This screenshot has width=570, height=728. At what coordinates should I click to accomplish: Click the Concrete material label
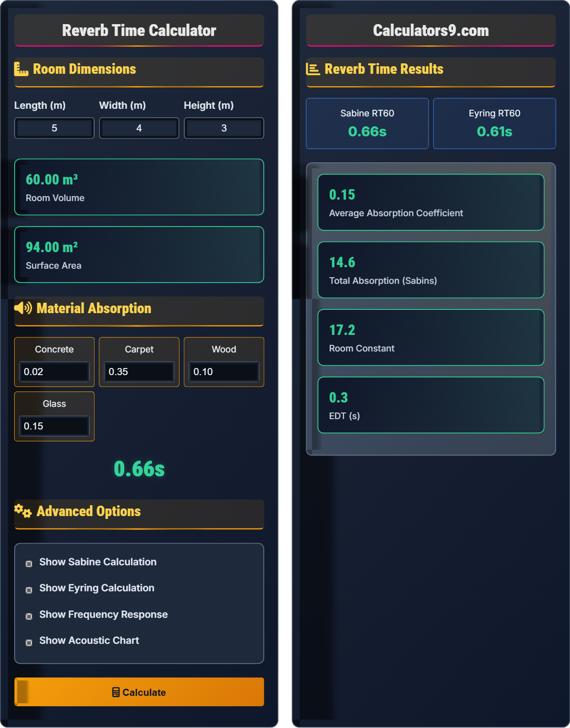(54, 350)
